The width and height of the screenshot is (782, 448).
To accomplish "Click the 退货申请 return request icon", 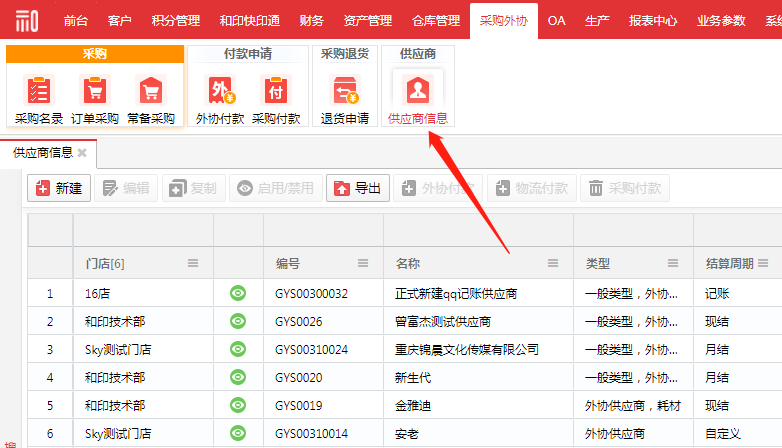I will (x=345, y=92).
